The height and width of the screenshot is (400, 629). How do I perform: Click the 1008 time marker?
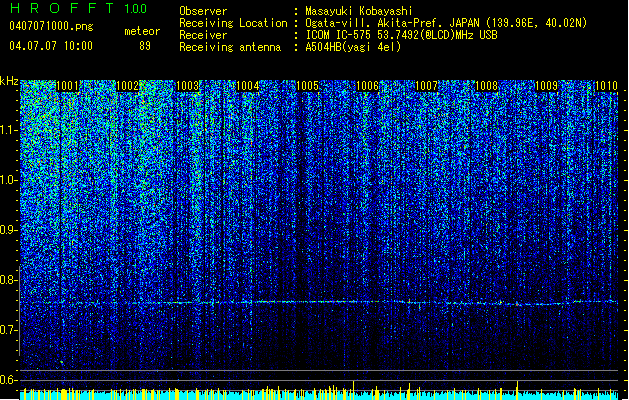coord(487,86)
